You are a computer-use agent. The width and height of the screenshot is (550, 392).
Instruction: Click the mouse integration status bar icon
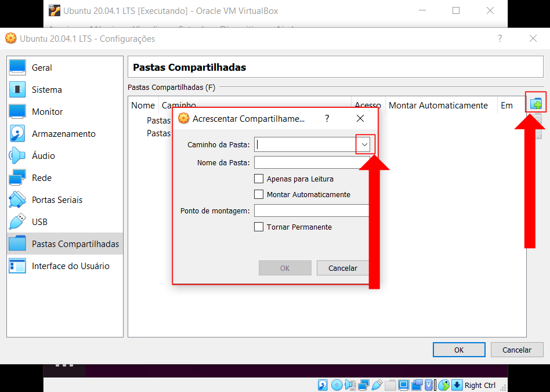(444, 385)
